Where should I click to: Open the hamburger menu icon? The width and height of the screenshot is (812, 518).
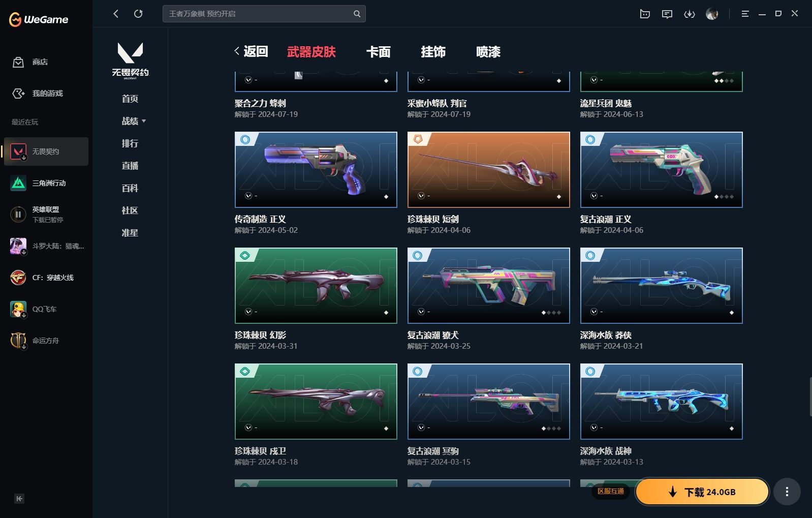click(745, 14)
